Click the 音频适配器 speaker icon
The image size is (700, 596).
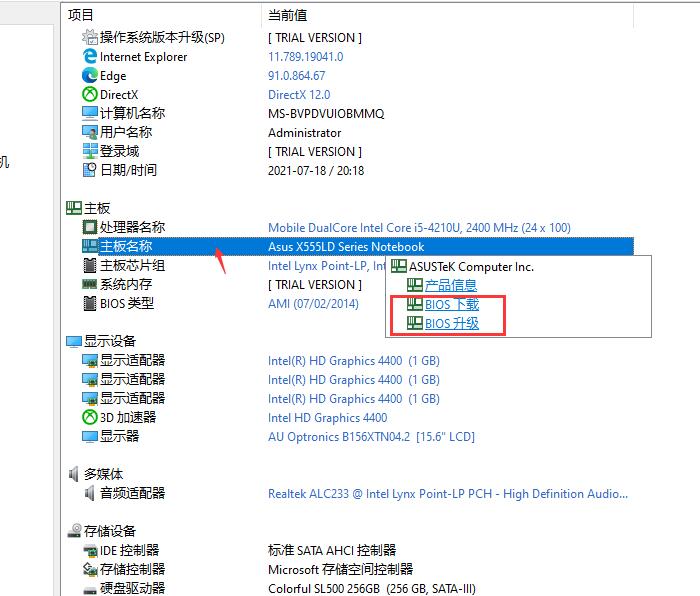tap(90, 493)
